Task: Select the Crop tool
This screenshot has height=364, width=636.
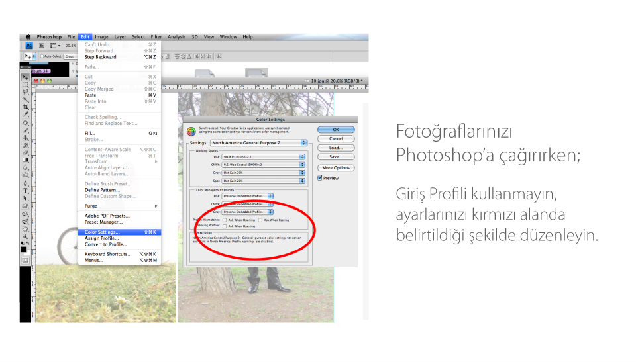Action: pos(25,107)
